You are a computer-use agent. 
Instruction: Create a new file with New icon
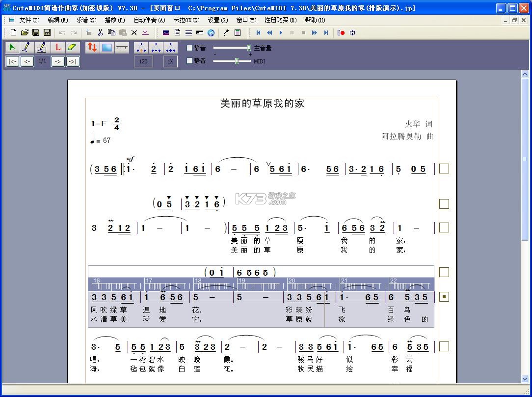point(13,32)
